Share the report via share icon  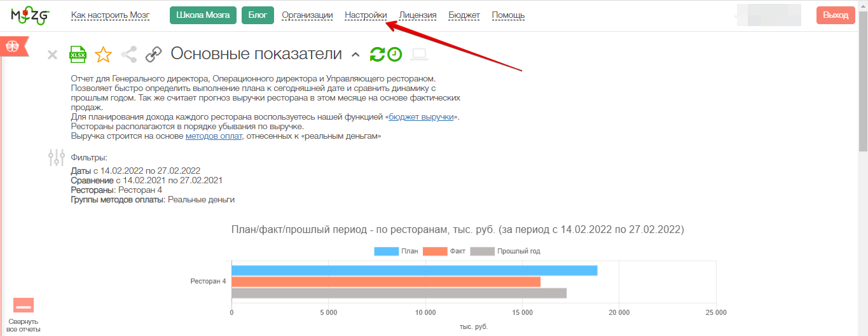[129, 55]
